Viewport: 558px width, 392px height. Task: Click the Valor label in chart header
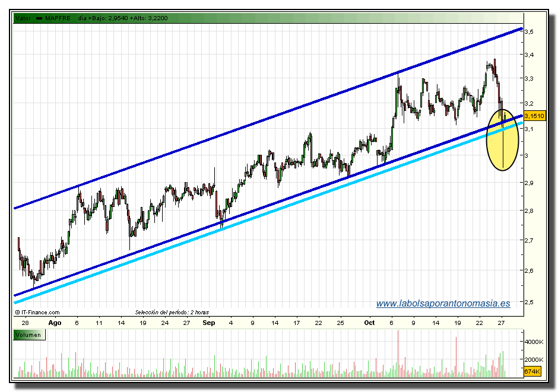coord(23,18)
